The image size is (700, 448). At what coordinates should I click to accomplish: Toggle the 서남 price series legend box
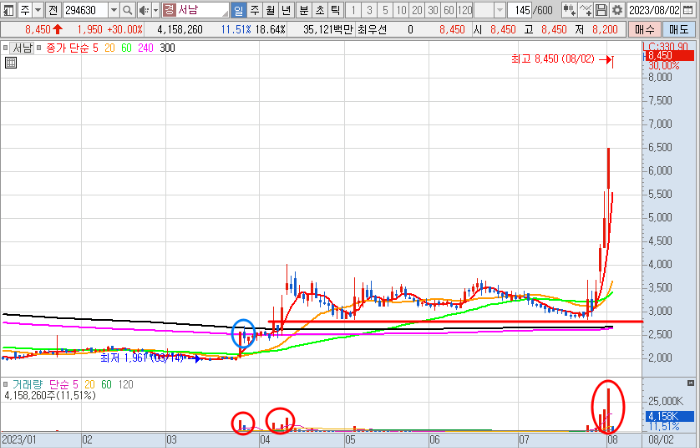(5, 48)
